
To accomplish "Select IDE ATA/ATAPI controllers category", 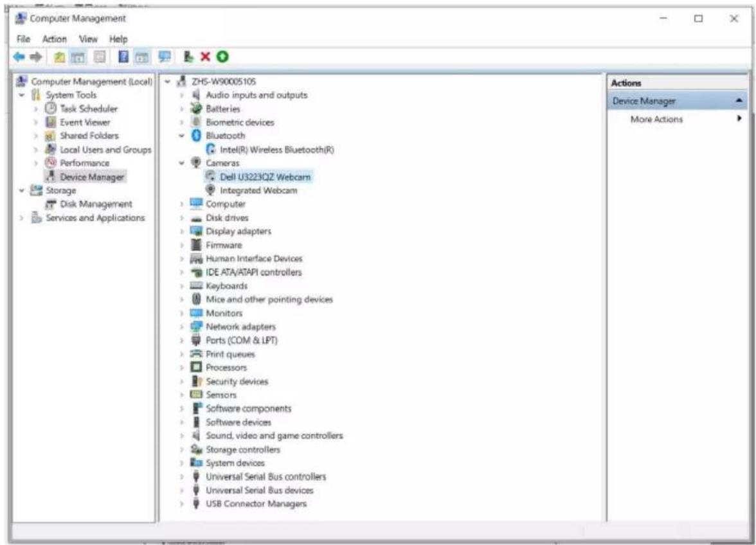I will click(x=253, y=272).
